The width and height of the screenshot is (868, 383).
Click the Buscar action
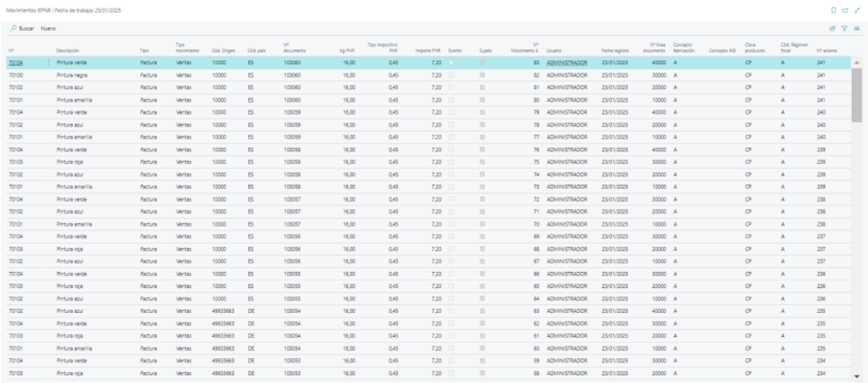tap(27, 28)
